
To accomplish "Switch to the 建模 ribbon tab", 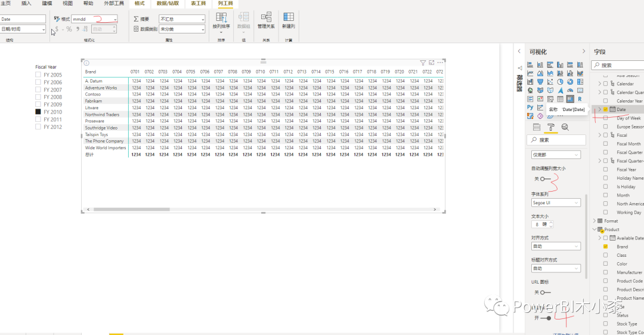I will click(x=47, y=4).
